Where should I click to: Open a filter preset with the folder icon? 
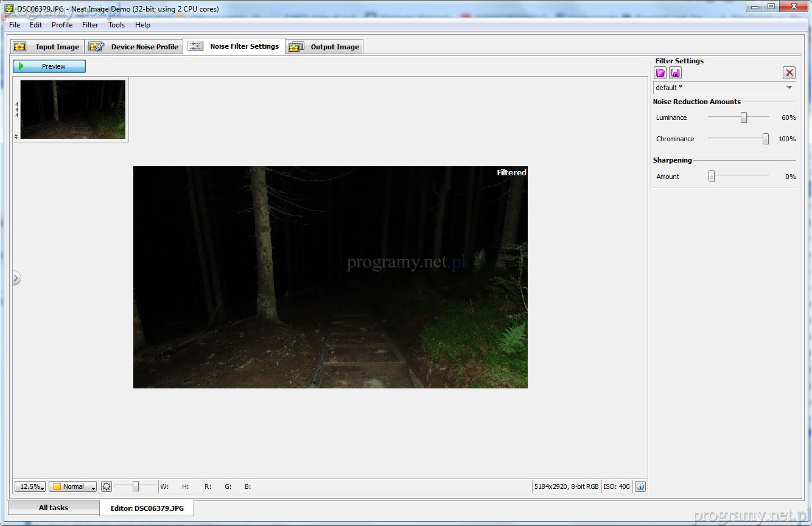coord(660,73)
